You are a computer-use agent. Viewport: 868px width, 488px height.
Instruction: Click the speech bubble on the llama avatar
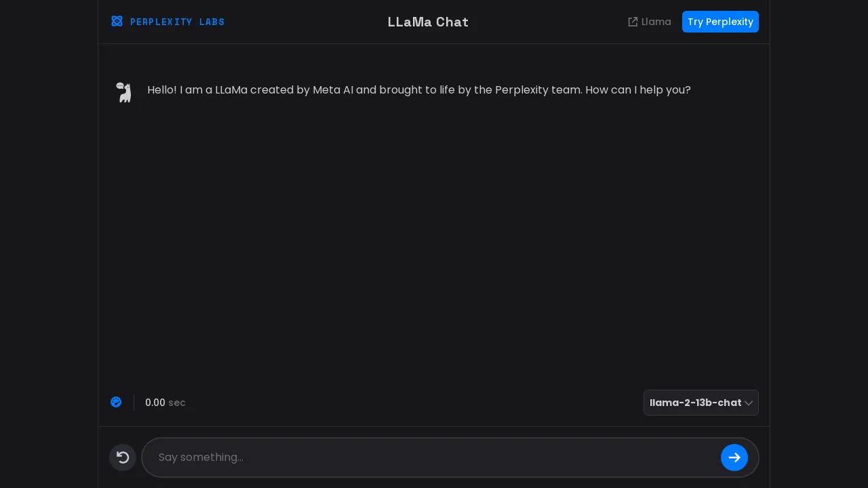119,86
